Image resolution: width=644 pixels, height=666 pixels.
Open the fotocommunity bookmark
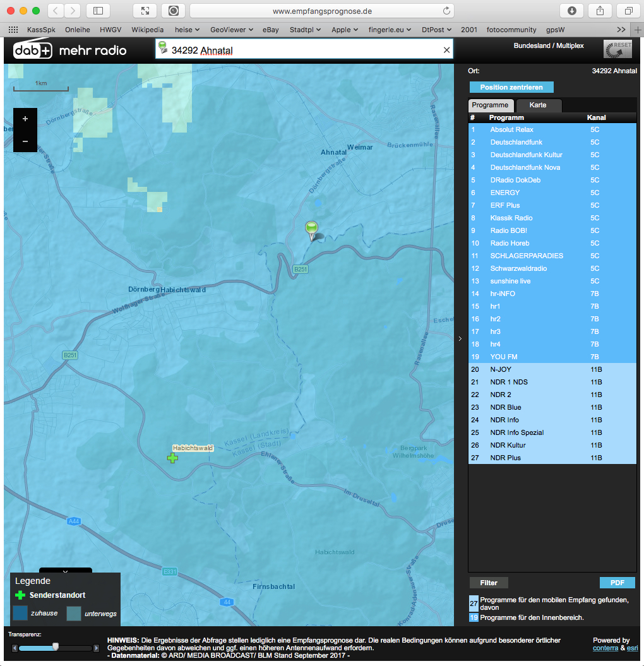(x=511, y=30)
